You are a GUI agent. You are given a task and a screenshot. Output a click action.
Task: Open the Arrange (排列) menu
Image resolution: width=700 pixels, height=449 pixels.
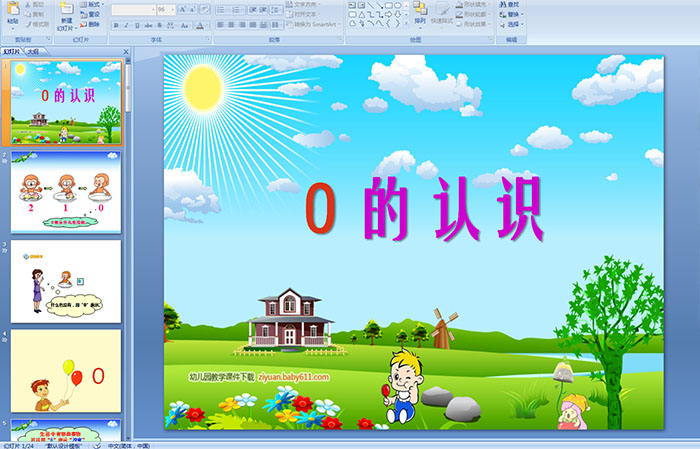[420, 15]
